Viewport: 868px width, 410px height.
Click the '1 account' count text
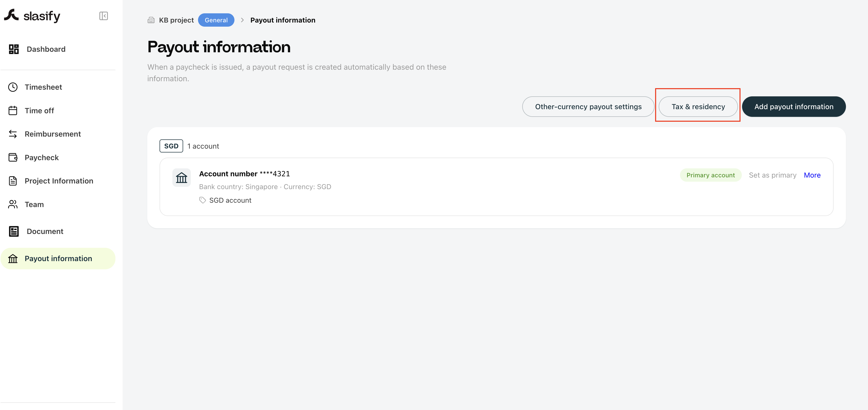[203, 146]
